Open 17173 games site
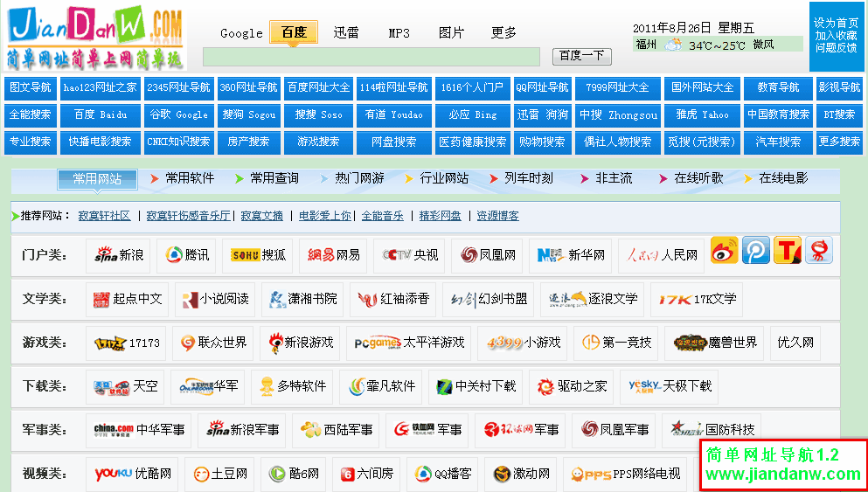Screen dimensions: 868x492 [x=126, y=343]
